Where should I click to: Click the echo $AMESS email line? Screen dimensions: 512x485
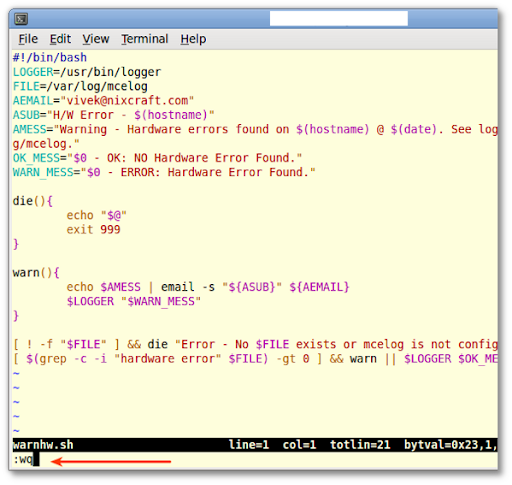click(x=208, y=287)
